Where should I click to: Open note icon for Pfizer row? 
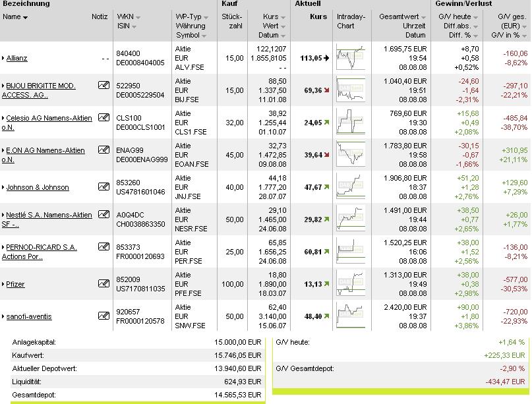(x=103, y=283)
